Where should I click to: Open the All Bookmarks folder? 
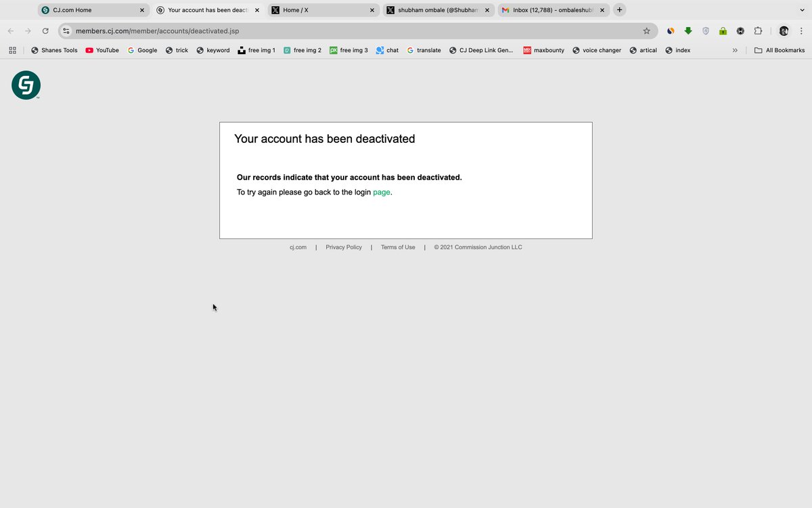(780, 50)
